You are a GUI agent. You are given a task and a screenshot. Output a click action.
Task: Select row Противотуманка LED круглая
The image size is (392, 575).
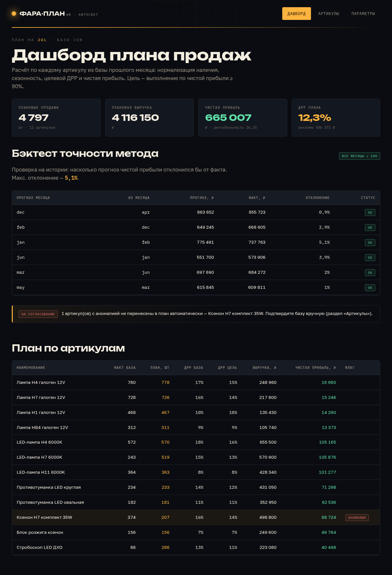pos(196,487)
